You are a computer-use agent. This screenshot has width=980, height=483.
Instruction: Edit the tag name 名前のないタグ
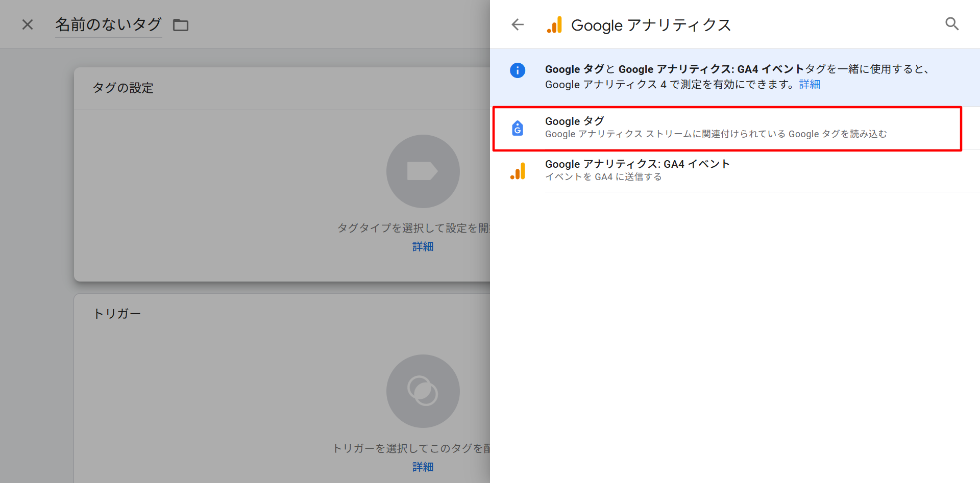[x=108, y=24]
